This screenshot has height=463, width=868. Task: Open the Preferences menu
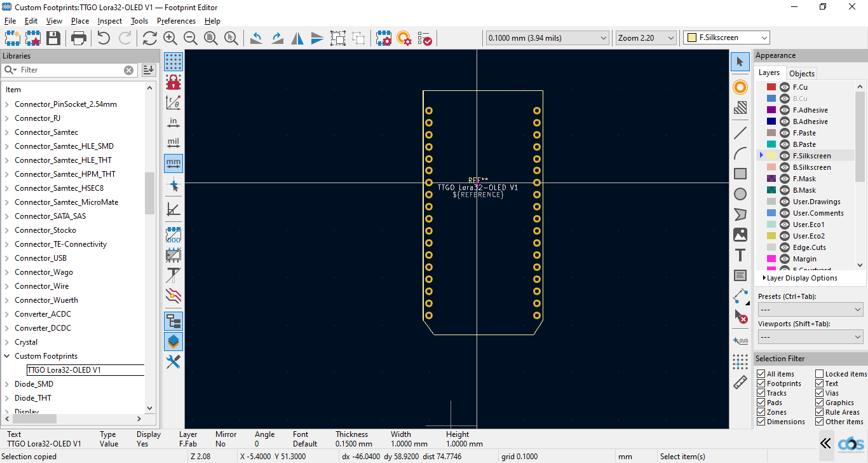coord(177,21)
